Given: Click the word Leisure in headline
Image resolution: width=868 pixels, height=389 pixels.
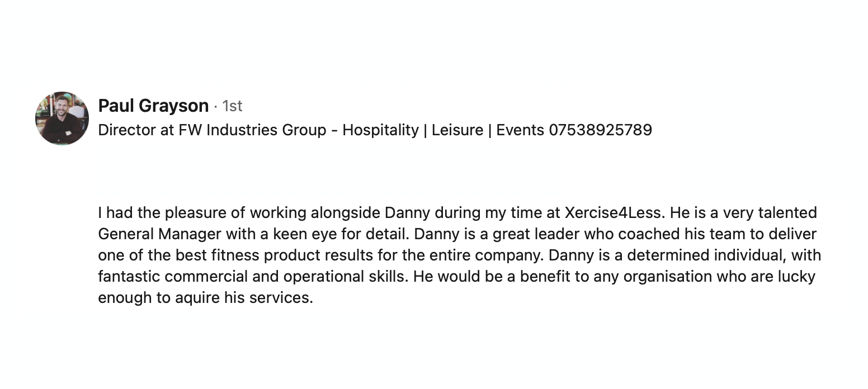Looking at the screenshot, I should point(457,130).
